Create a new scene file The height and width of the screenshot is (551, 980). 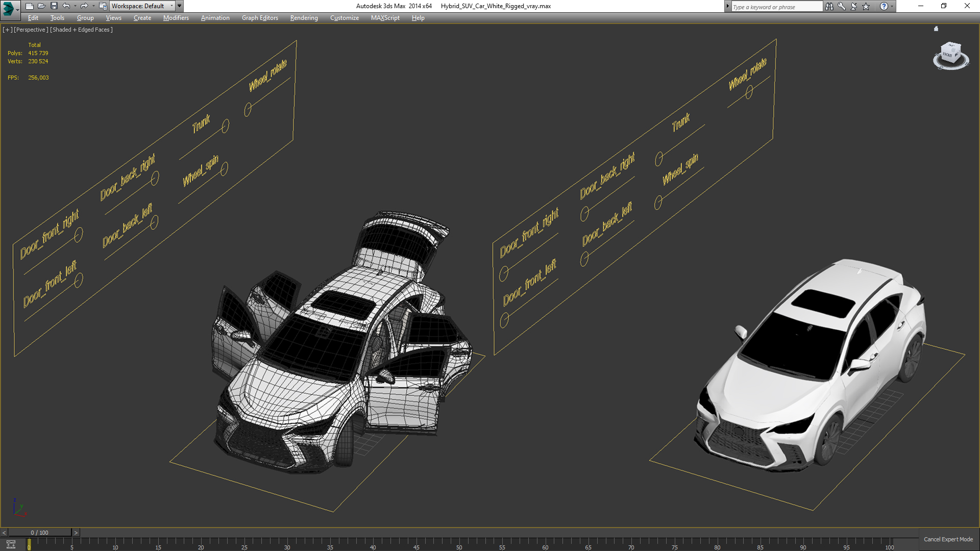[x=29, y=6]
